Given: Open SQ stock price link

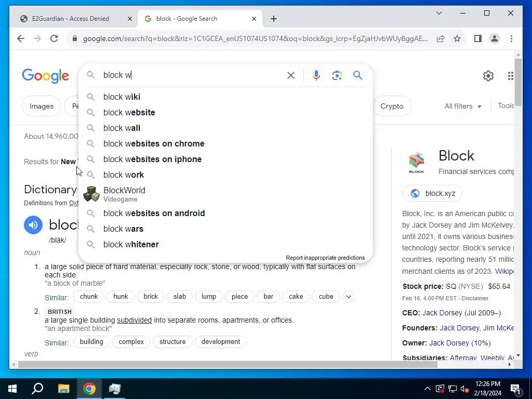Looking at the screenshot, I should click(451, 286).
